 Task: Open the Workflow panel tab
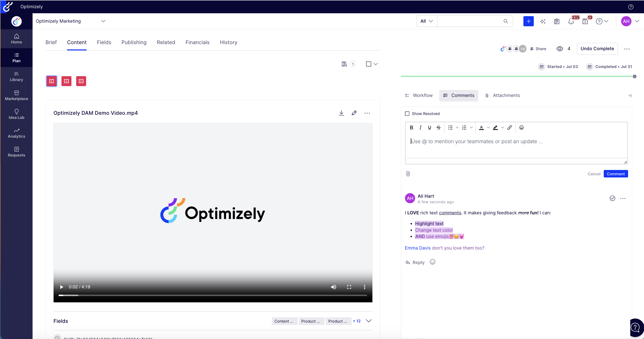pyautogui.click(x=418, y=96)
